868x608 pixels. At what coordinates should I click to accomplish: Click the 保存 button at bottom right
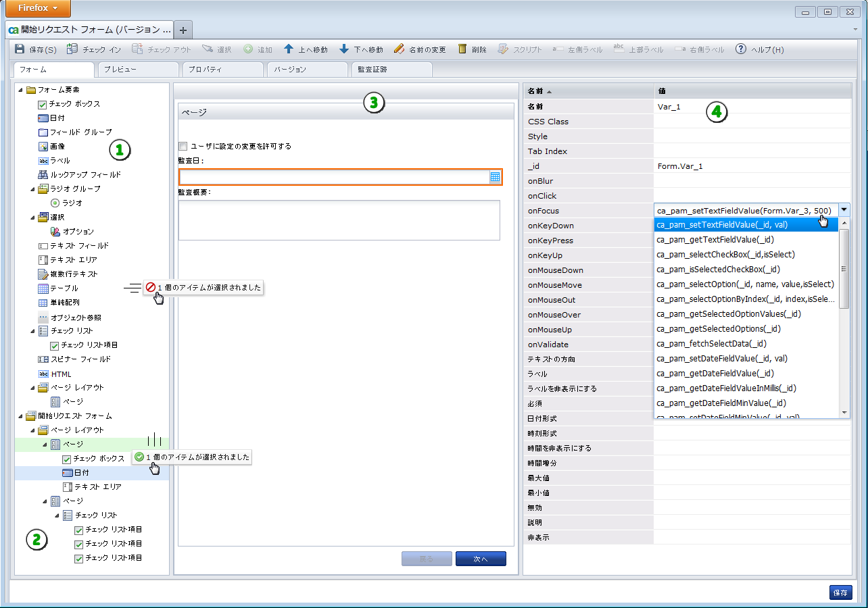[840, 592]
